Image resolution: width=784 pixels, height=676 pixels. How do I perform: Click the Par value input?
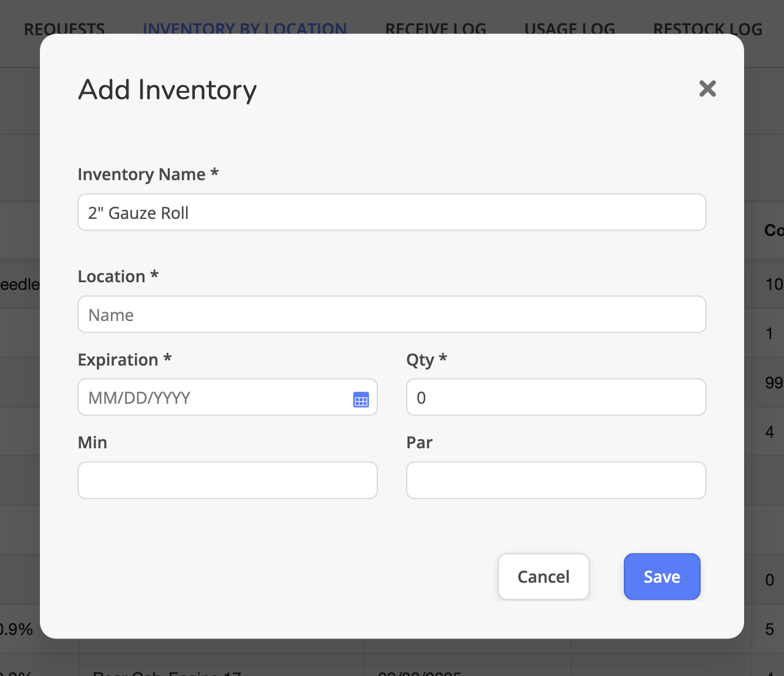coord(555,480)
